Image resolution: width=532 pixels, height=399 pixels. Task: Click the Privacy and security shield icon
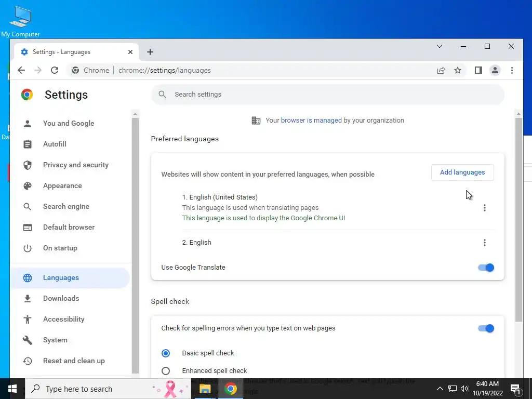28,165
